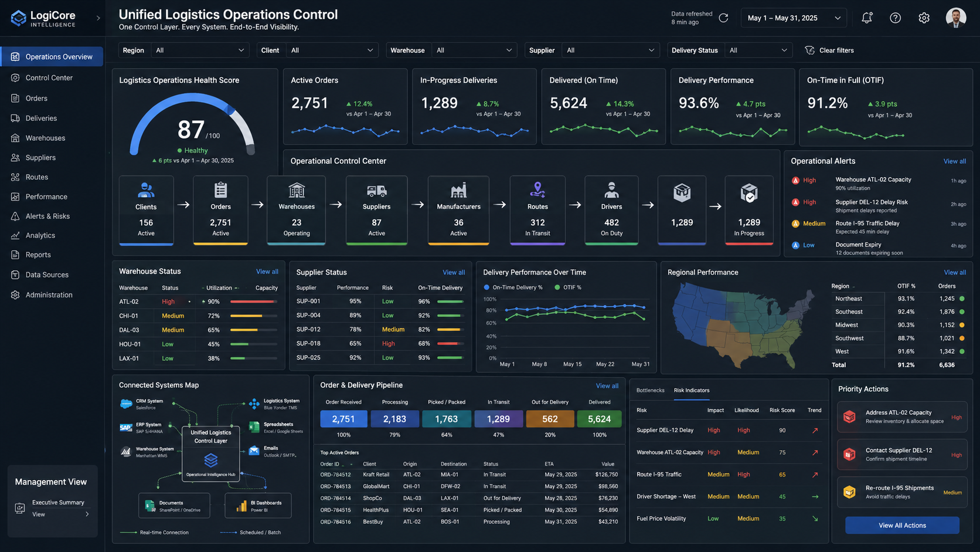Screen dimensions: 980x552
Task: Click View all in Warehouse Status
Action: click(x=267, y=272)
